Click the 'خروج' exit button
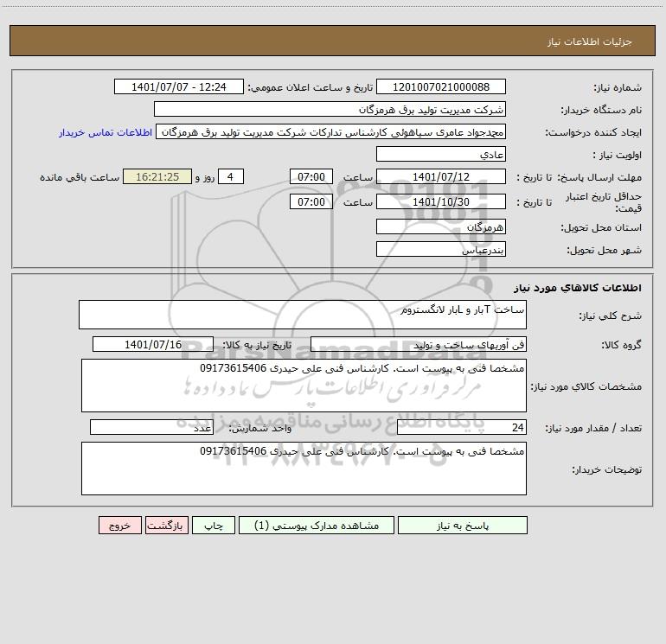666x644 pixels. [119, 525]
